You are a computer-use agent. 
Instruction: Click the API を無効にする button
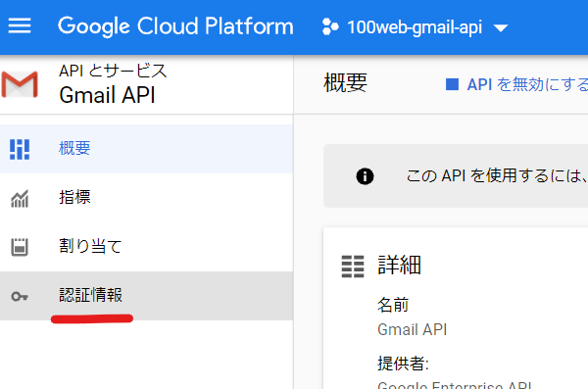click(516, 84)
